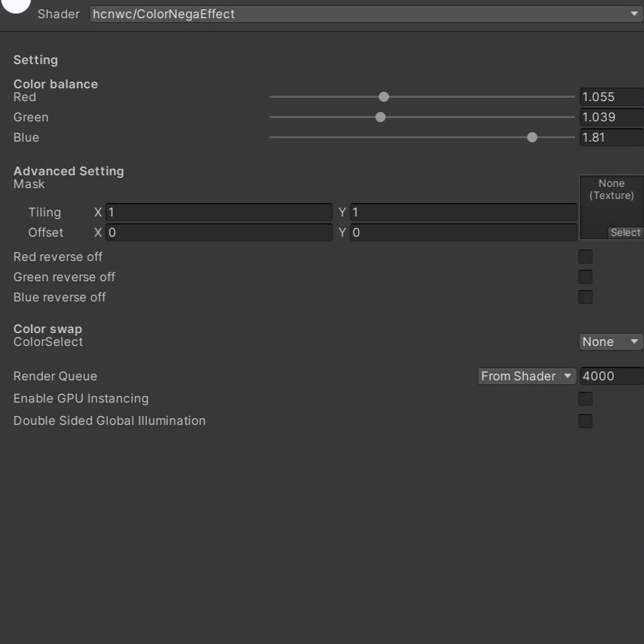This screenshot has width=644, height=644.
Task: Open the Render Queue From Shader dropdown
Action: tap(527, 376)
